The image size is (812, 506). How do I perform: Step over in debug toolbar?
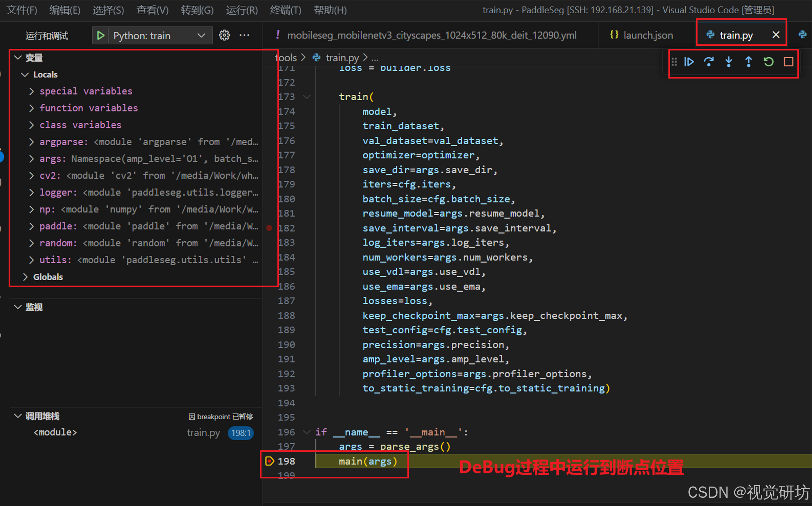pos(709,62)
